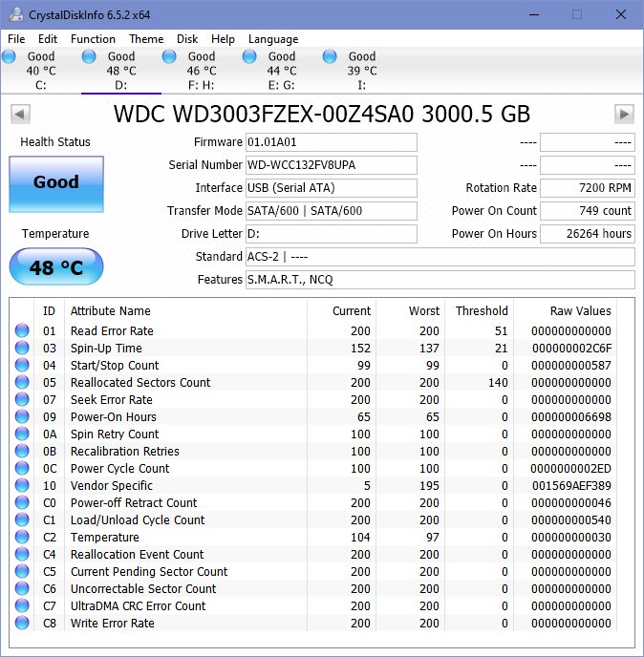Click the 48 °C temperature button
This screenshot has height=657, width=644.
click(56, 267)
